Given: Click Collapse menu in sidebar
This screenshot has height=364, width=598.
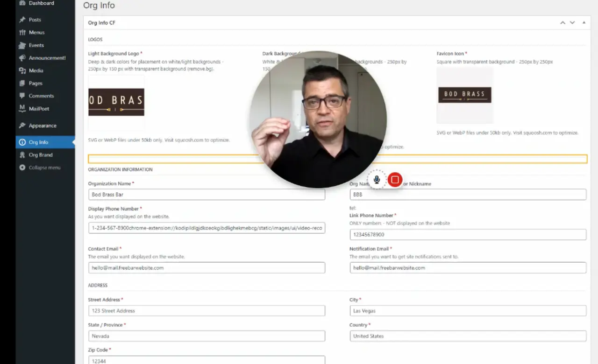Looking at the screenshot, I should (44, 168).
